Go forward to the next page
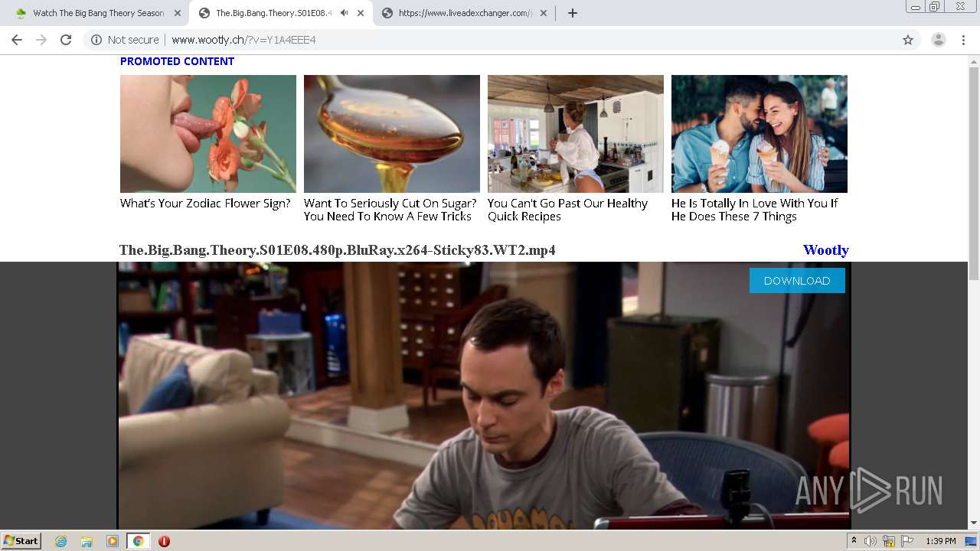The height and width of the screenshot is (551, 980). (41, 40)
